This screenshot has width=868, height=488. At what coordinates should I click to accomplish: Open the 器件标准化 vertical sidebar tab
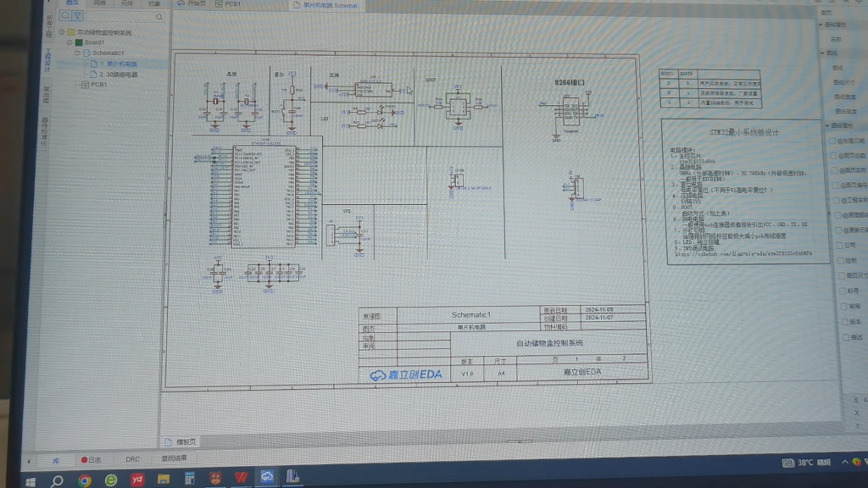45,131
